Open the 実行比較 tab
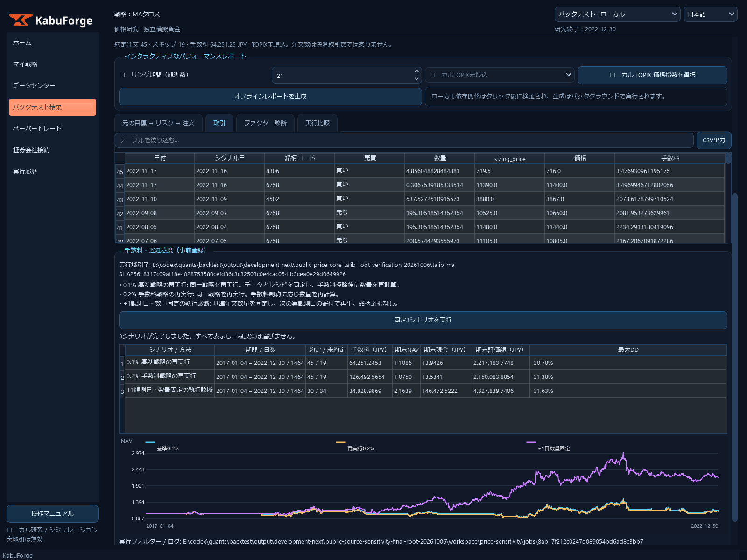 pyautogui.click(x=317, y=123)
